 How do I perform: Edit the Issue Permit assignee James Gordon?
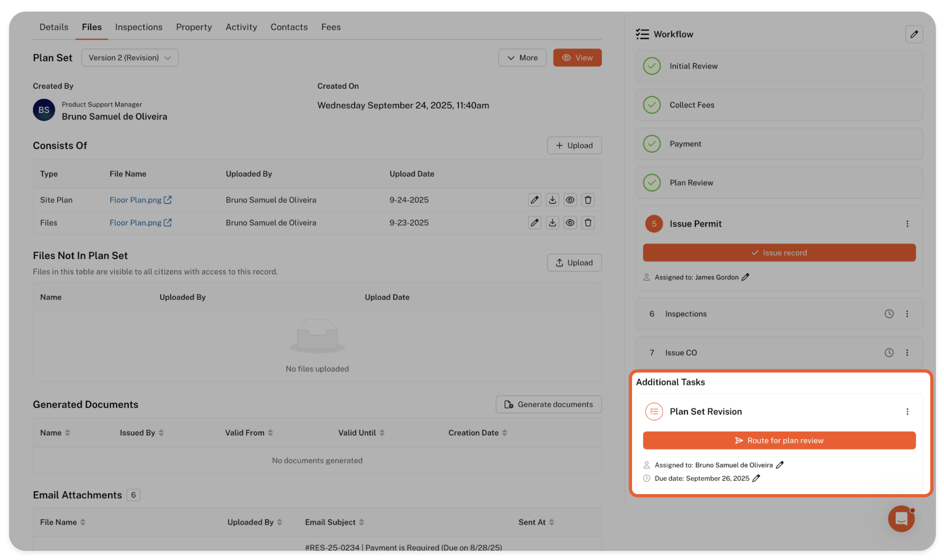click(x=746, y=277)
